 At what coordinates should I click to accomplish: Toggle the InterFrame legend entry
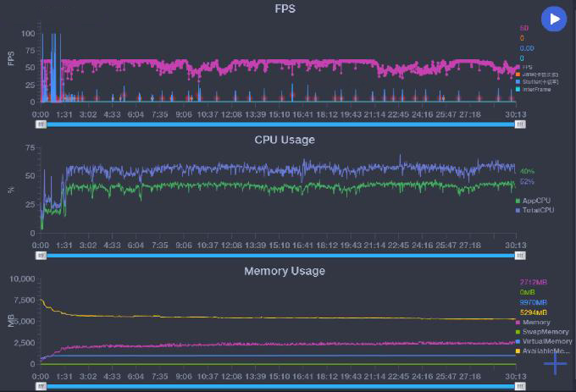pyautogui.click(x=534, y=89)
